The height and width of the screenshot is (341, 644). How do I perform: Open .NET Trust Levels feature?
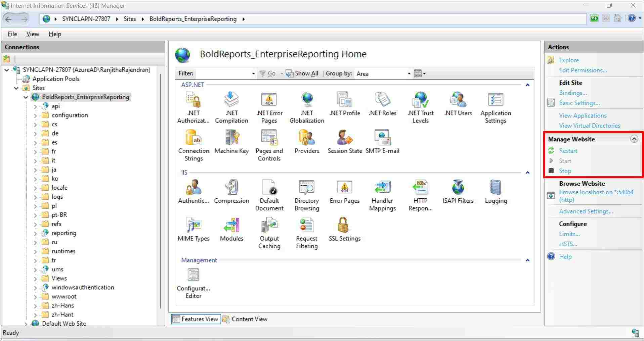420,107
